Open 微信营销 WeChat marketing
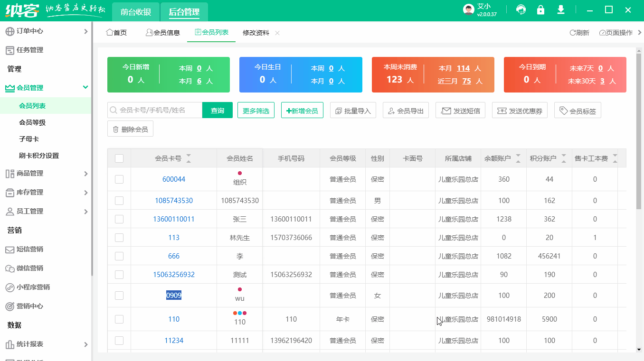The image size is (644, 361). pyautogui.click(x=31, y=268)
